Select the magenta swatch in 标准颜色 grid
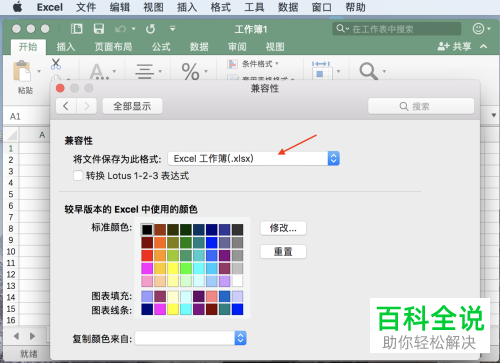The image size is (500, 363). (x=147, y=268)
